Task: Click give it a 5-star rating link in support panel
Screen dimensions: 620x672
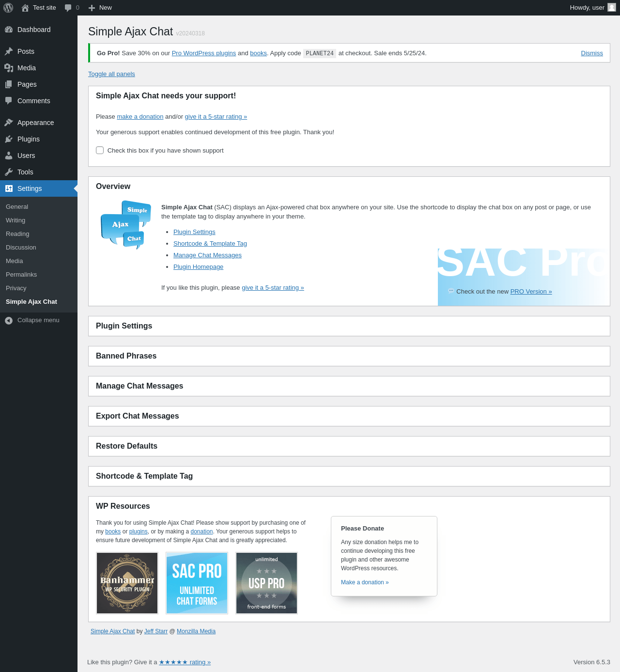Action: click(x=216, y=117)
